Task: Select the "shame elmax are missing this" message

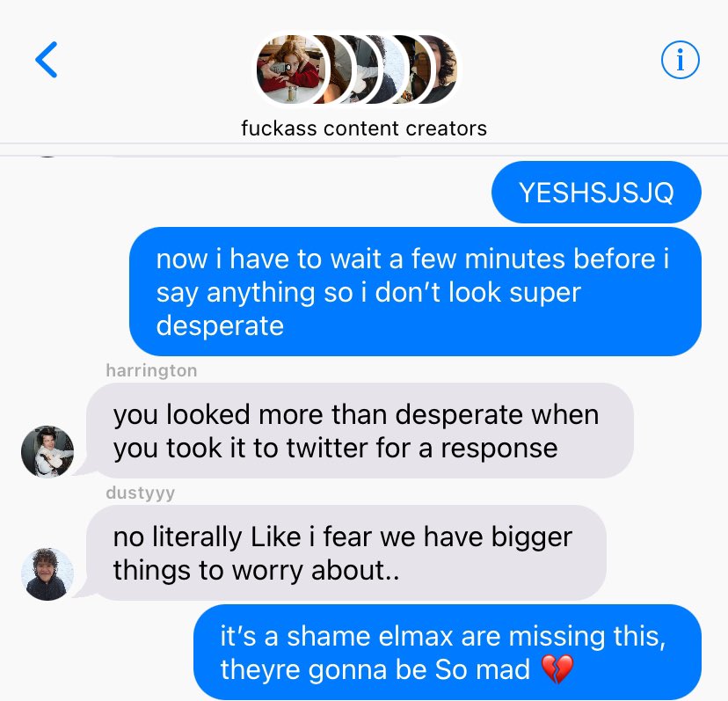Action: pos(448,653)
